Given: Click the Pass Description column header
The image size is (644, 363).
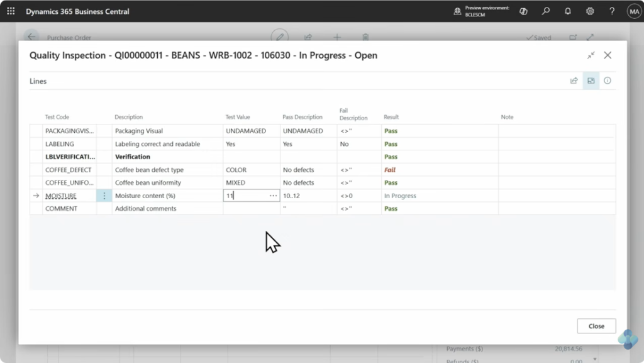Looking at the screenshot, I should pyautogui.click(x=303, y=117).
